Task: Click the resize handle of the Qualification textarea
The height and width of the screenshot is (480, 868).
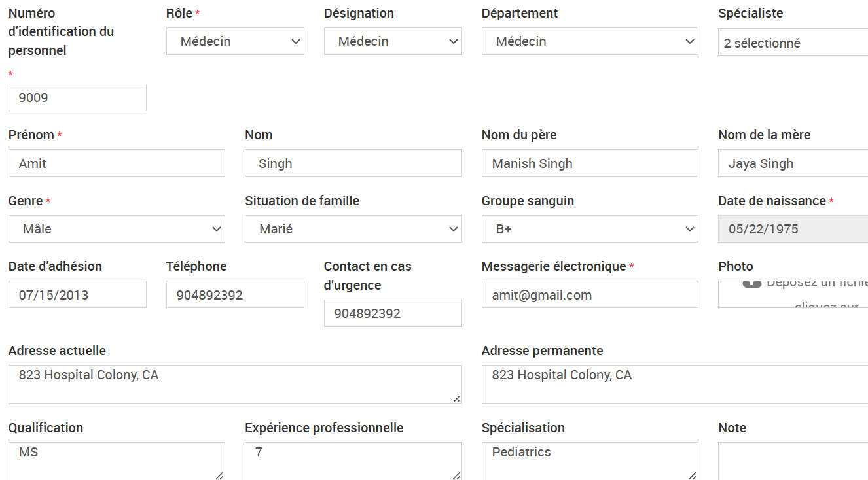Action: (220, 475)
